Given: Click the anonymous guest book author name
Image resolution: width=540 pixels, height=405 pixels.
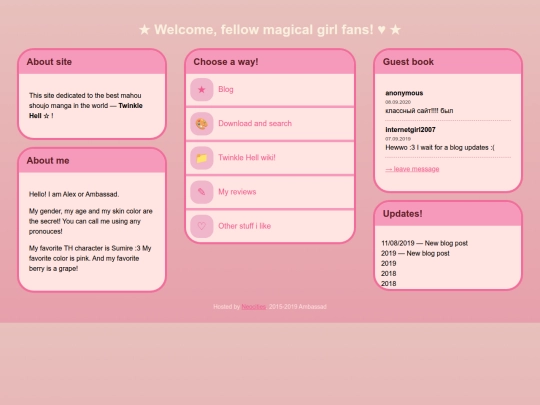Looking at the screenshot, I should (404, 93).
